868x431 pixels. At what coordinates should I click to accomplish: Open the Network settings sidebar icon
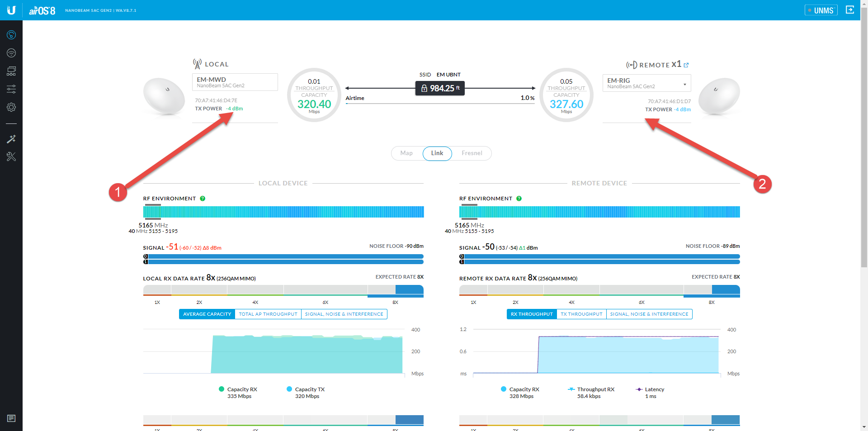11,71
